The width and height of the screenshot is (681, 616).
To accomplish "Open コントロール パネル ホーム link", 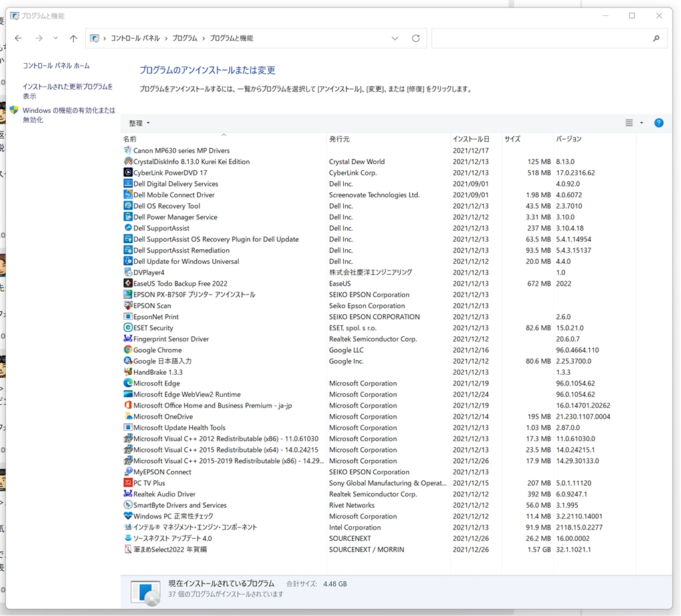I will (x=56, y=66).
